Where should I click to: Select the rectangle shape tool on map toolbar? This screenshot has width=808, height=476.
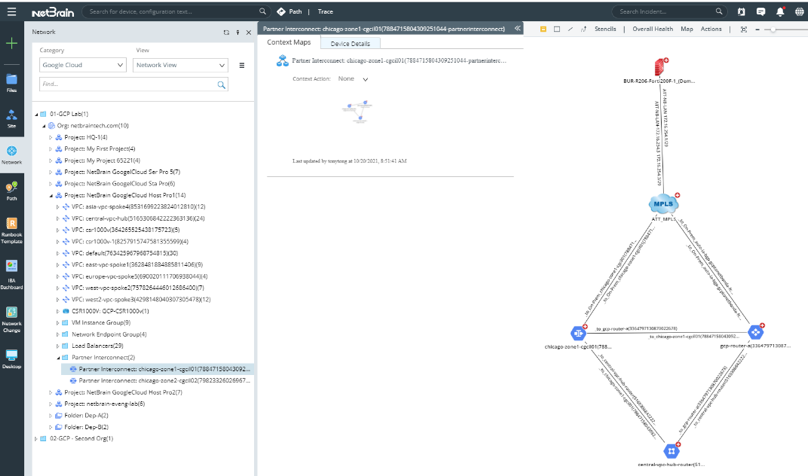[x=557, y=29]
